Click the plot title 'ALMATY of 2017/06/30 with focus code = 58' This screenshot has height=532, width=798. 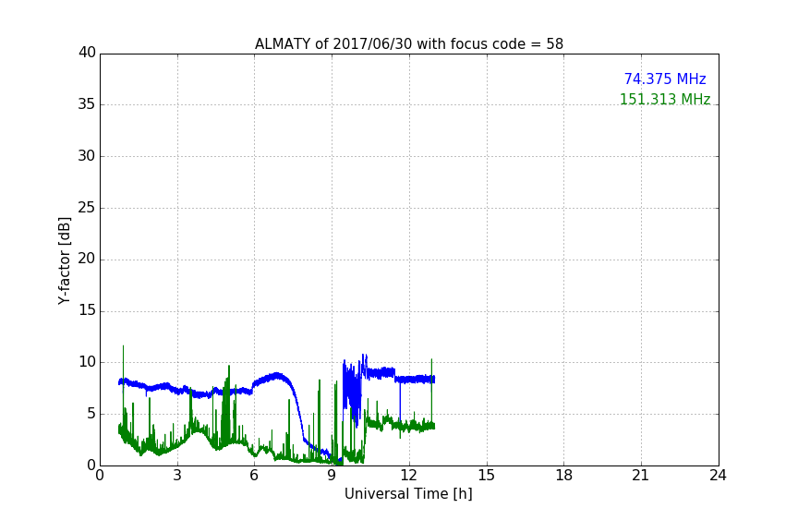pos(408,44)
